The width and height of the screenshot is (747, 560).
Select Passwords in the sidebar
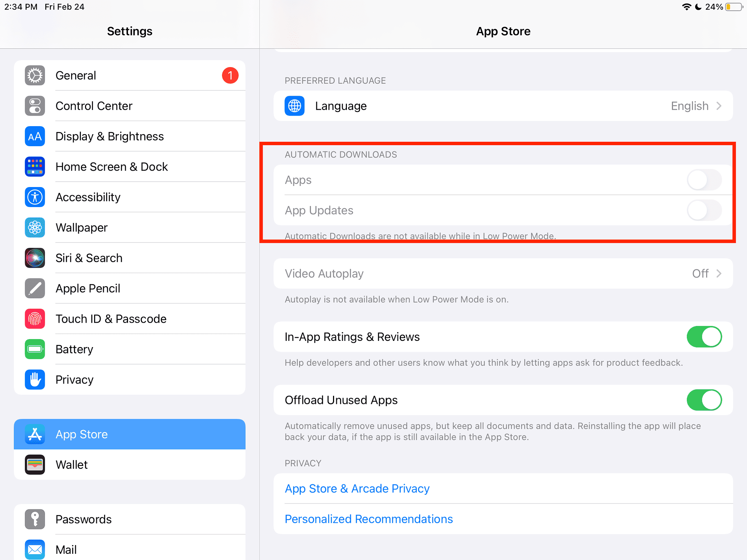(83, 519)
